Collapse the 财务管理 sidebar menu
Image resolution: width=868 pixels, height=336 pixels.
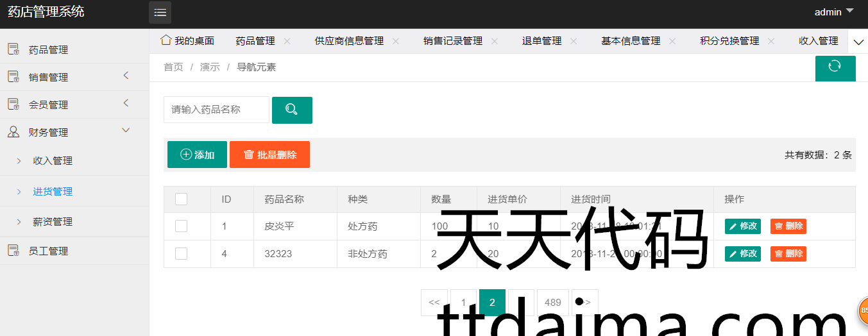[x=126, y=131]
